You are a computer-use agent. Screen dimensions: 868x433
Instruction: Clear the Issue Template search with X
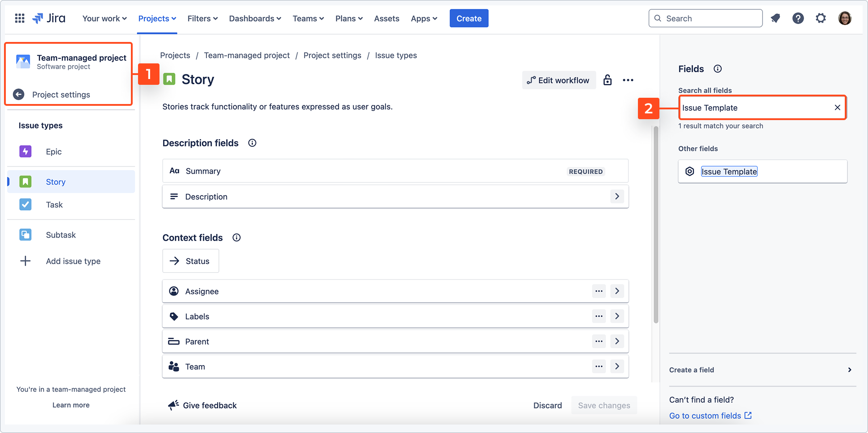(838, 108)
